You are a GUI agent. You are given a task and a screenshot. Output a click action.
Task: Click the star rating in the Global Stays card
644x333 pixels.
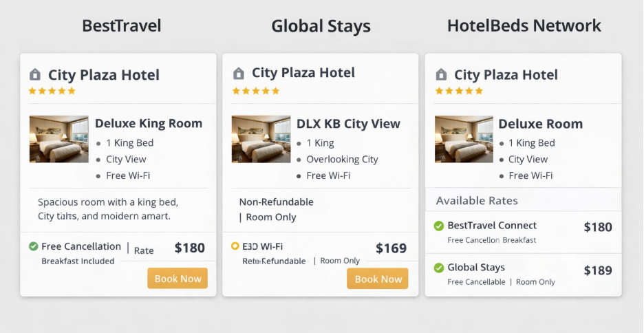[x=255, y=91]
